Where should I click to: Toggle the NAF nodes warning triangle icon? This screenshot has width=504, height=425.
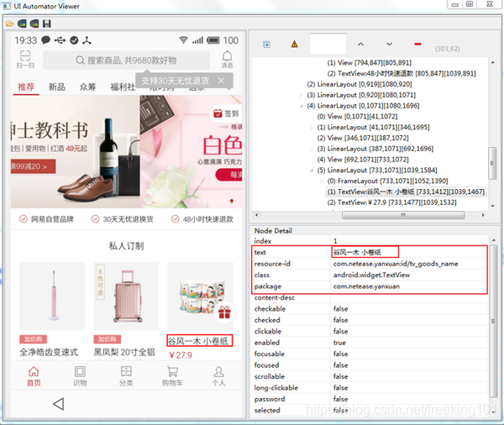coord(294,44)
